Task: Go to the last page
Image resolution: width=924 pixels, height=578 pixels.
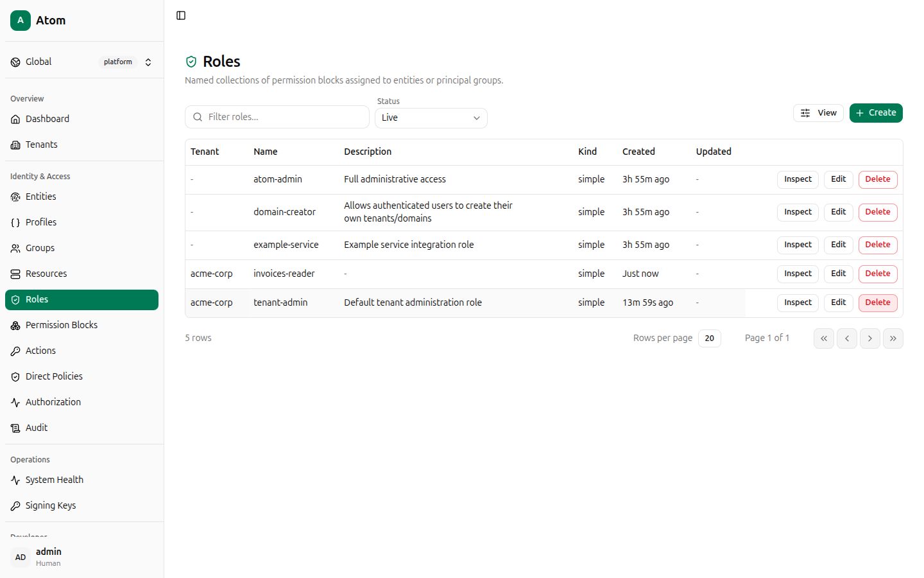Action: pyautogui.click(x=893, y=338)
